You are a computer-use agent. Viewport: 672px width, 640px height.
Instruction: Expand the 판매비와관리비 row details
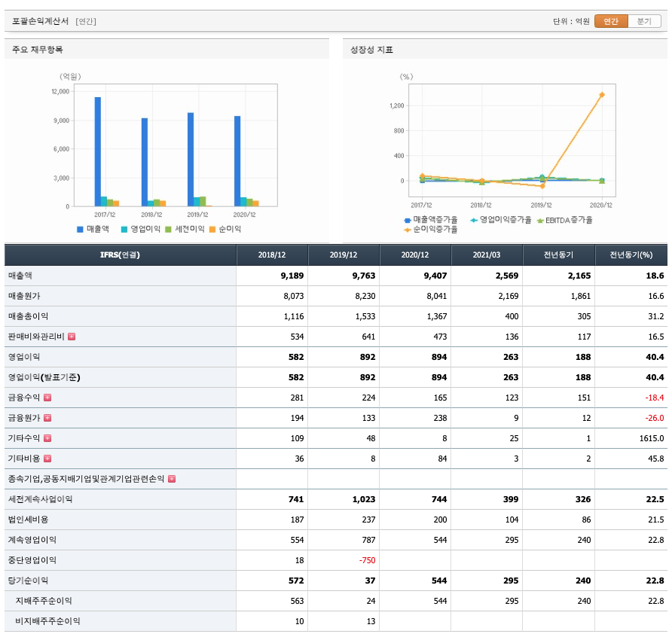[72, 337]
